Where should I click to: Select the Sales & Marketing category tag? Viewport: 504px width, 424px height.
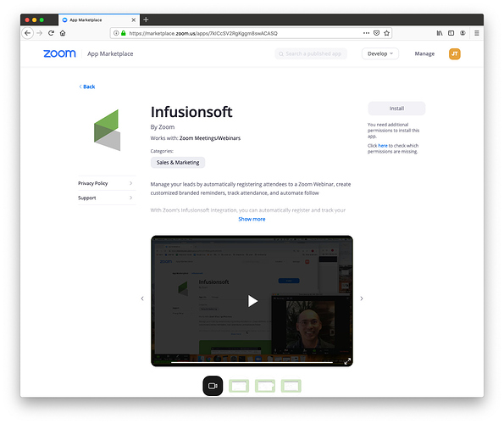point(178,163)
